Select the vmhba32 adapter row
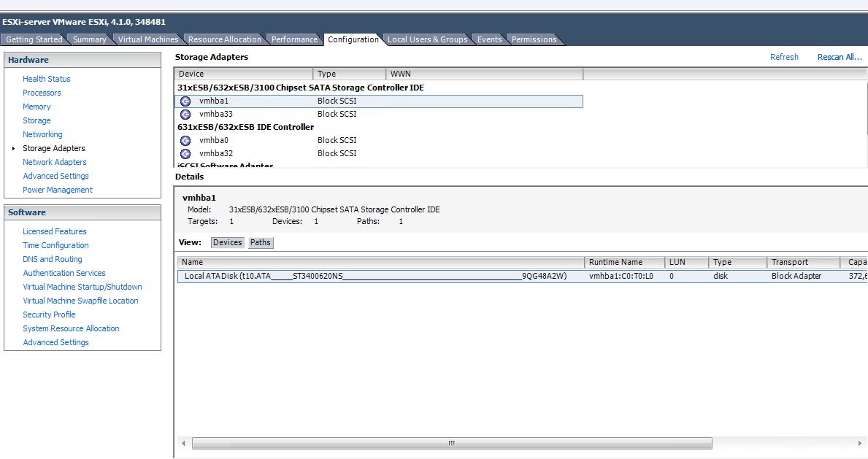868x459 pixels. point(379,154)
